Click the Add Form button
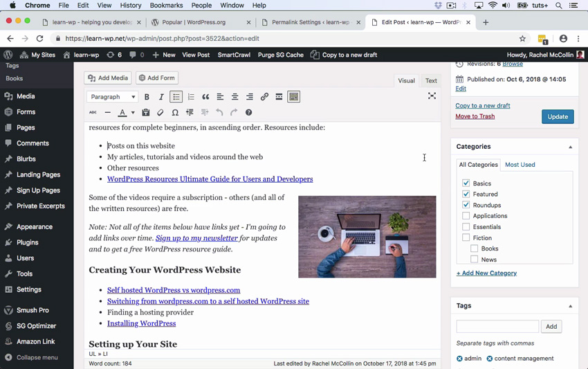Image resolution: width=588 pixels, height=369 pixels. point(157,78)
